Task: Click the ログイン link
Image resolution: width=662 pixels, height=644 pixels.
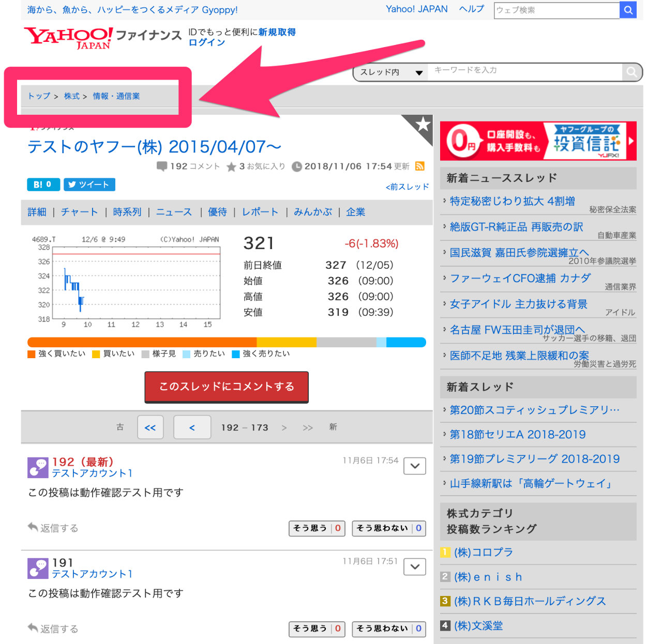Action: (206, 42)
